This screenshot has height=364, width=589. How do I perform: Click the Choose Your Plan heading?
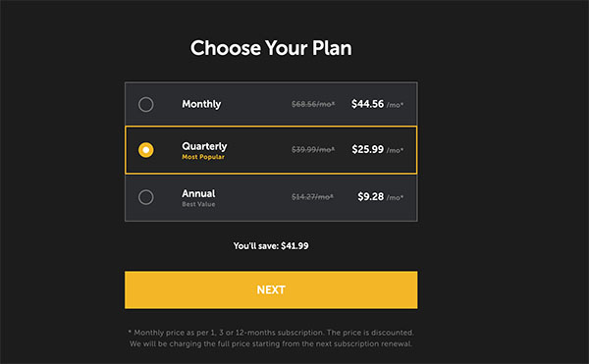click(271, 48)
